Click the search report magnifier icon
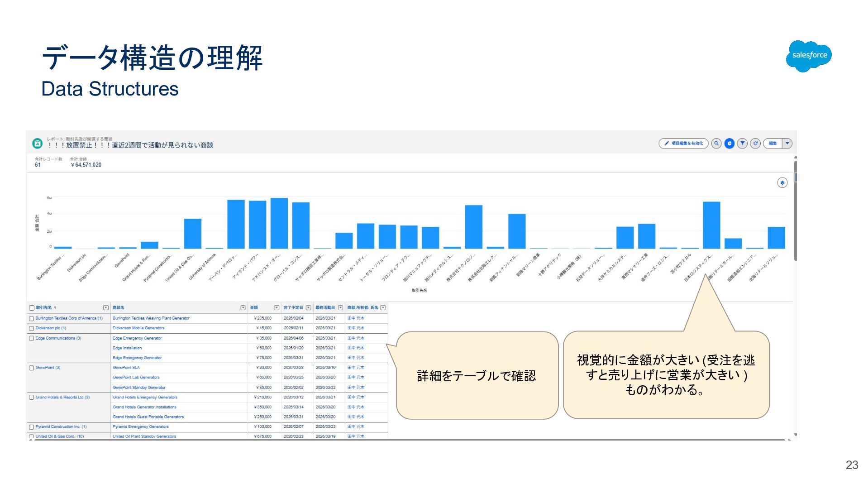The width and height of the screenshot is (868, 489). click(x=716, y=144)
